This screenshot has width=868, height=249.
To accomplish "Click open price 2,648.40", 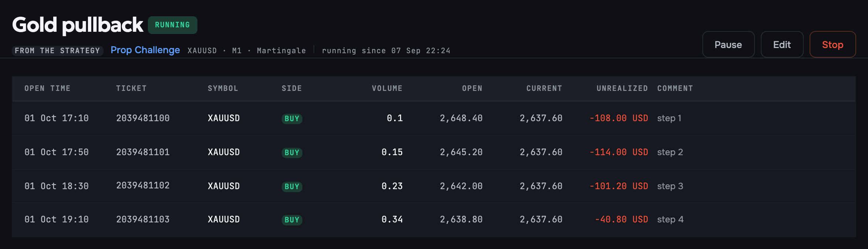I will click(x=461, y=118).
